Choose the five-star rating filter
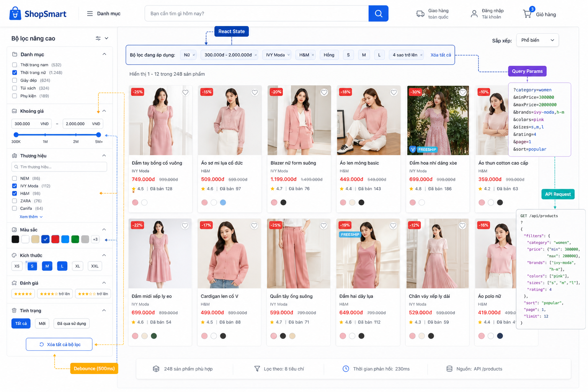 [x=23, y=294]
